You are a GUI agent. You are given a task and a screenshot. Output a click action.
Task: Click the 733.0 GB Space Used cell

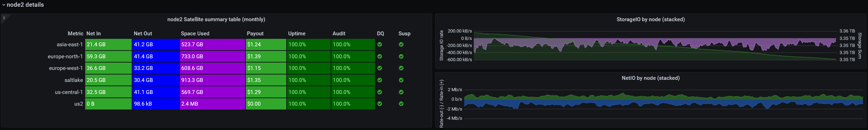(x=212, y=57)
